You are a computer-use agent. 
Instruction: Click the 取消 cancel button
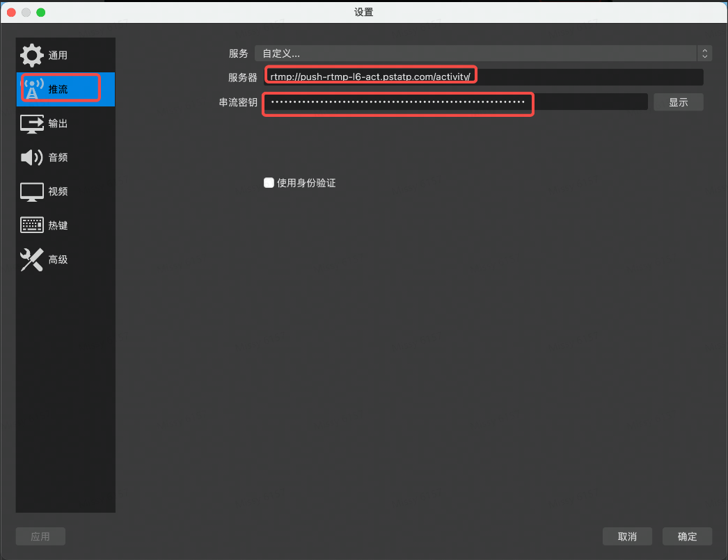(627, 536)
